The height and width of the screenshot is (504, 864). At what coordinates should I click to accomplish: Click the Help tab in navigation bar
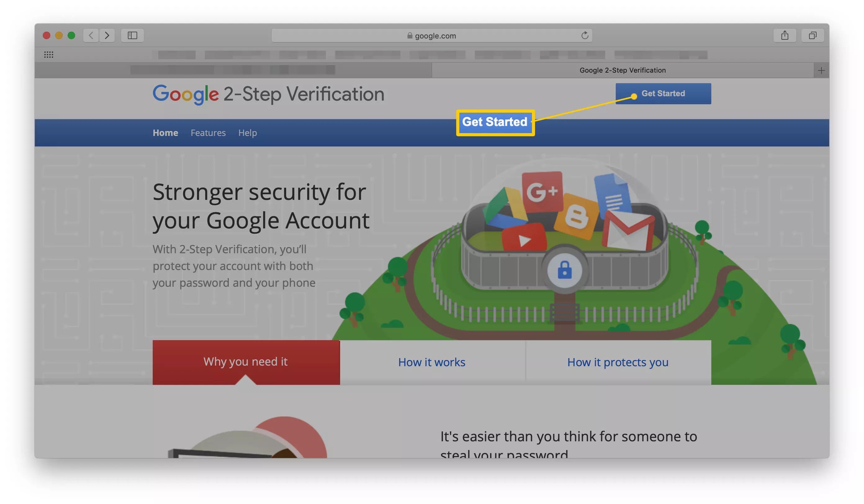pos(247,133)
